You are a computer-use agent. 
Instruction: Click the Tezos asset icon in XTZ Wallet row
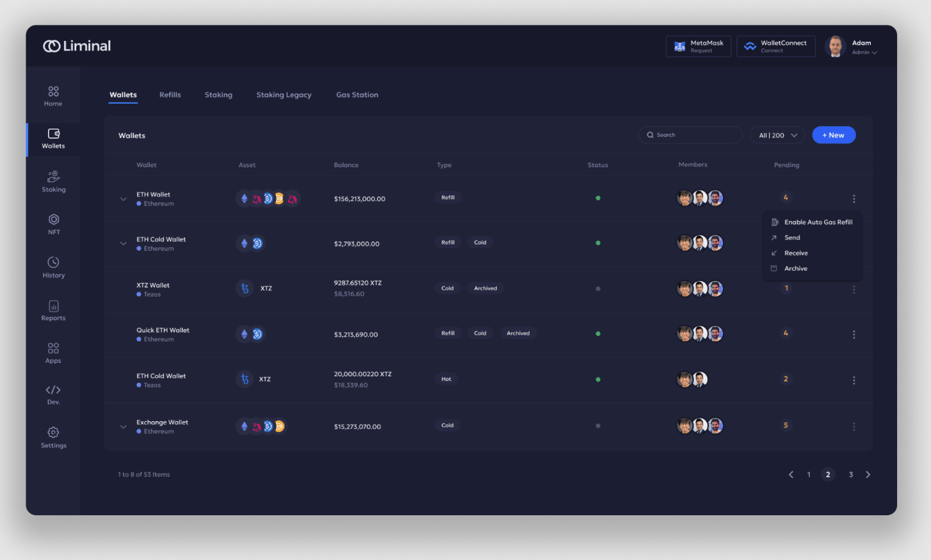(x=245, y=289)
